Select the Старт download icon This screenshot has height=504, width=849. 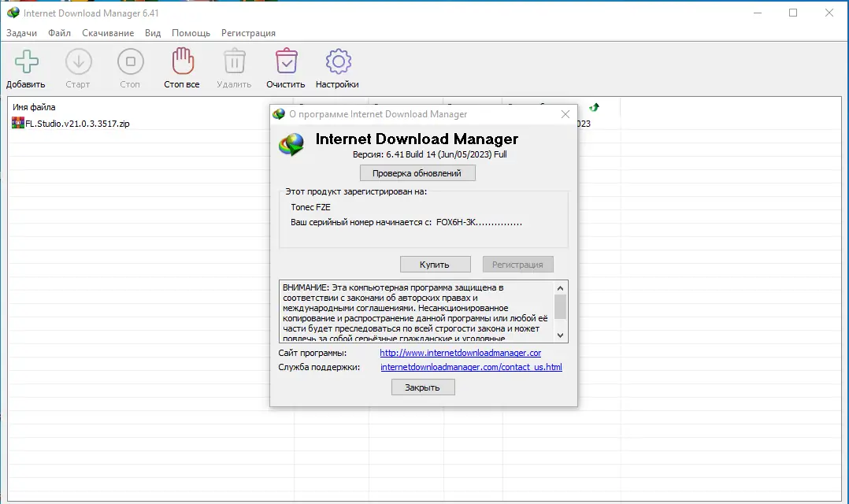pos(78,61)
